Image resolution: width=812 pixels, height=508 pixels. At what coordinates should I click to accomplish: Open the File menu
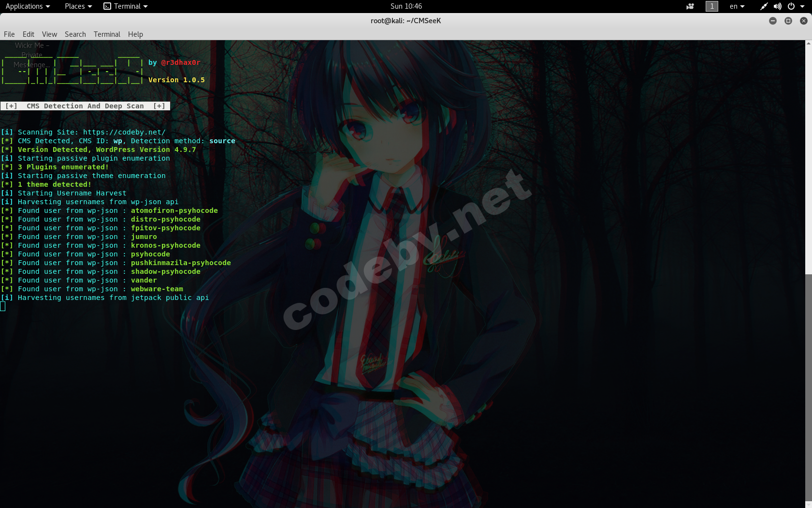pyautogui.click(x=9, y=34)
